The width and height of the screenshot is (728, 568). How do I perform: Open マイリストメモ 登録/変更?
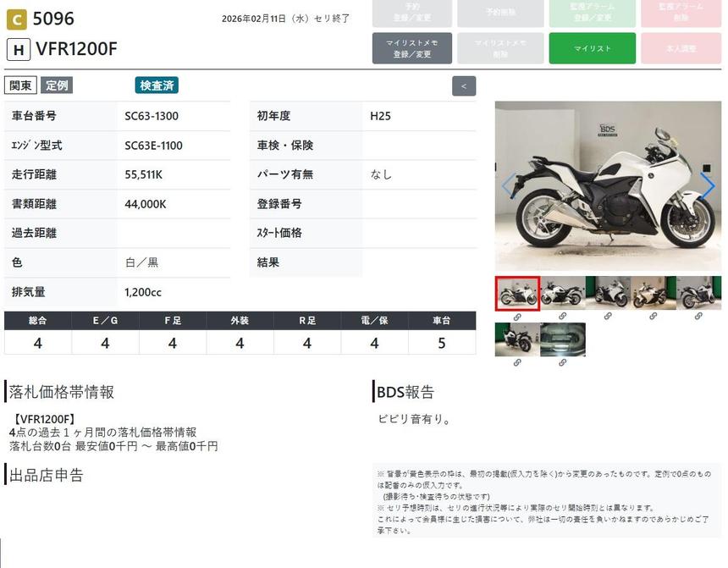click(412, 48)
